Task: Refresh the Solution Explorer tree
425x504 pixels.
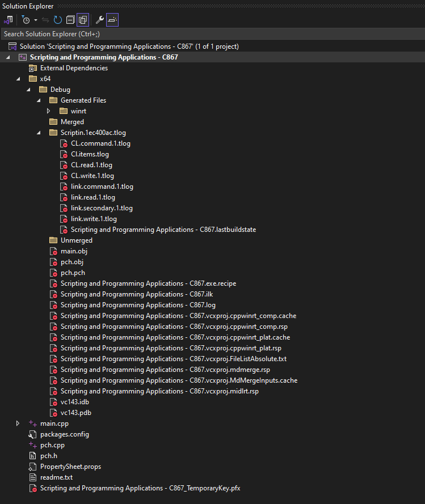Action: click(x=57, y=20)
